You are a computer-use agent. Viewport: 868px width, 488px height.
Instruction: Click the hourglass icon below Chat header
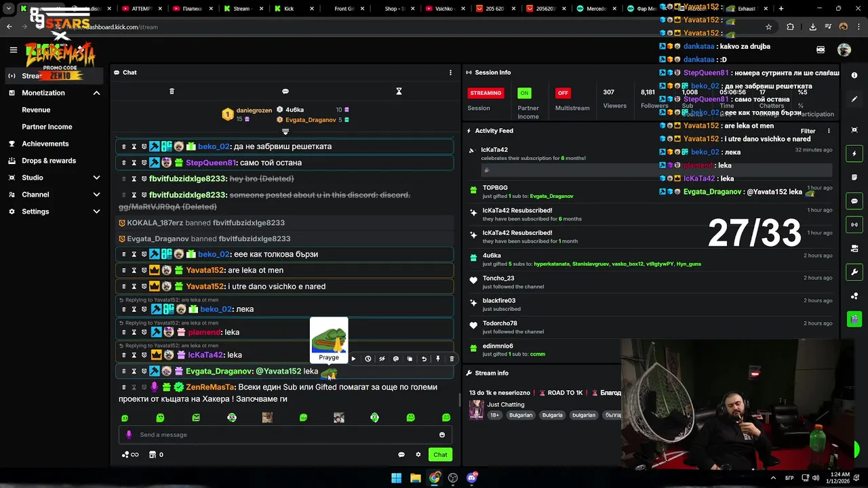[x=399, y=91]
